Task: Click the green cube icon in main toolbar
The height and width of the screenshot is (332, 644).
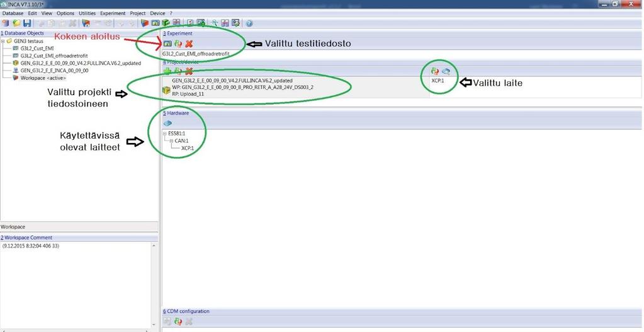Action: tap(166, 23)
